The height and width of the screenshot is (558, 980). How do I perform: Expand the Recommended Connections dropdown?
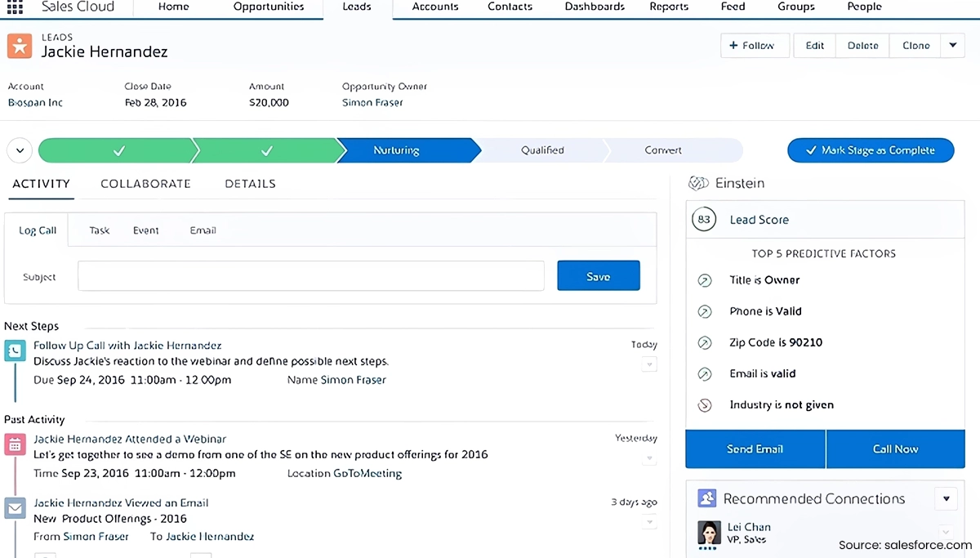946,498
